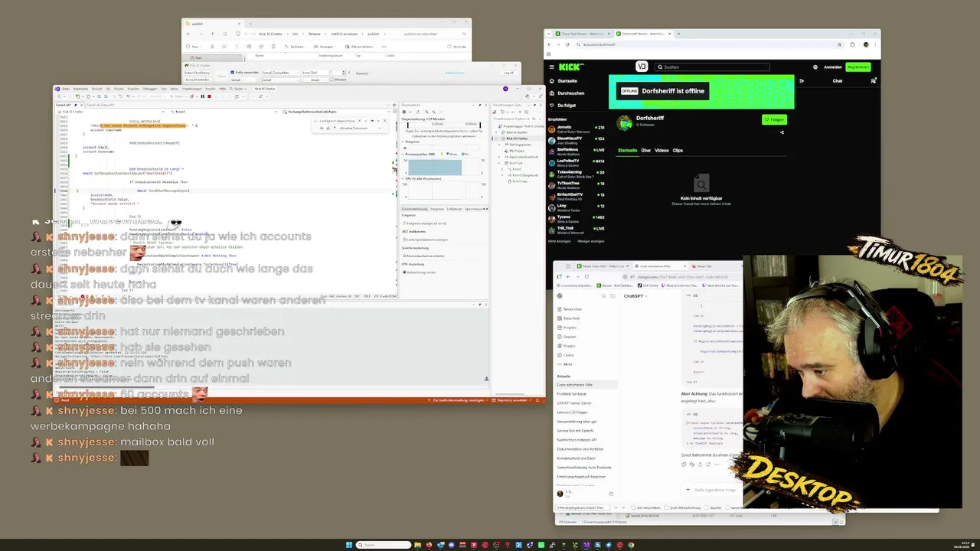This screenshot has height=551, width=980.
Task: Open the Sortieren dropdown in File Explorer
Action: point(296,47)
